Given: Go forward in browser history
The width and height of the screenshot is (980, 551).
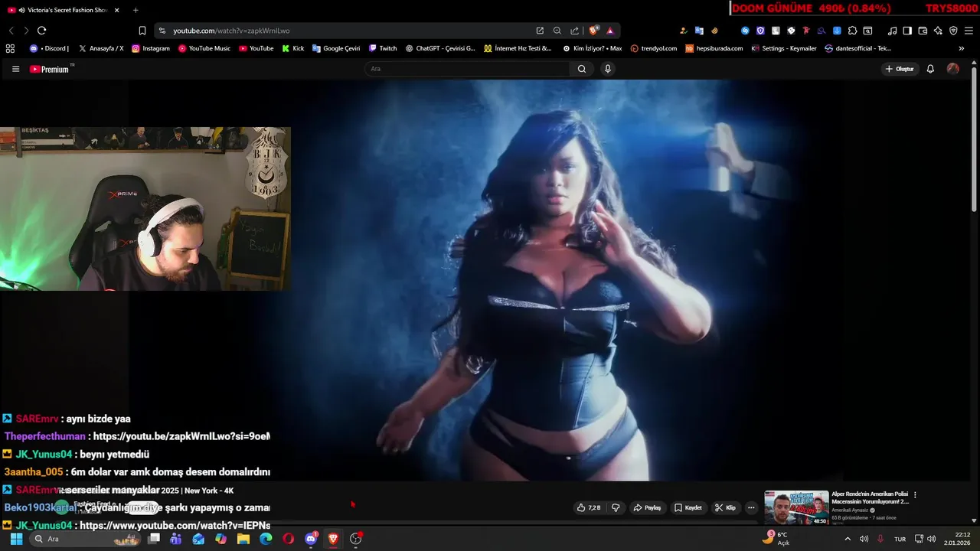Looking at the screenshot, I should (26, 31).
